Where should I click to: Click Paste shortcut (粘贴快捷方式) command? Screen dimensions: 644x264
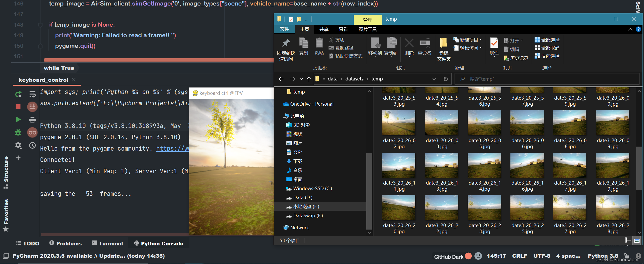pyautogui.click(x=346, y=56)
